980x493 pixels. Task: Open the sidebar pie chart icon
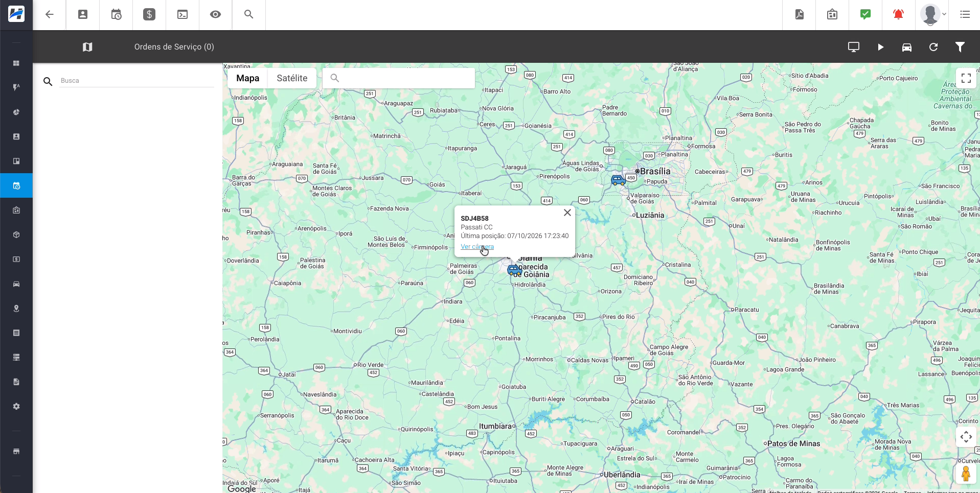click(16, 112)
